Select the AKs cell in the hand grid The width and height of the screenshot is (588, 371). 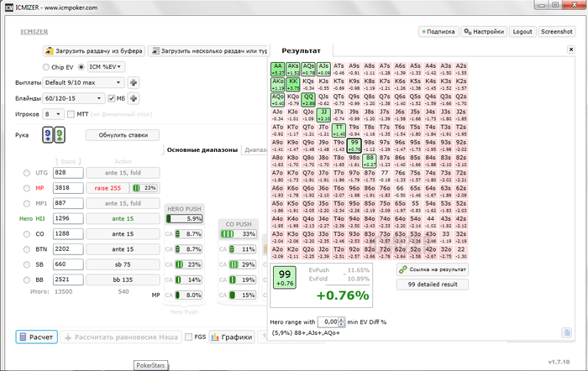(293, 70)
